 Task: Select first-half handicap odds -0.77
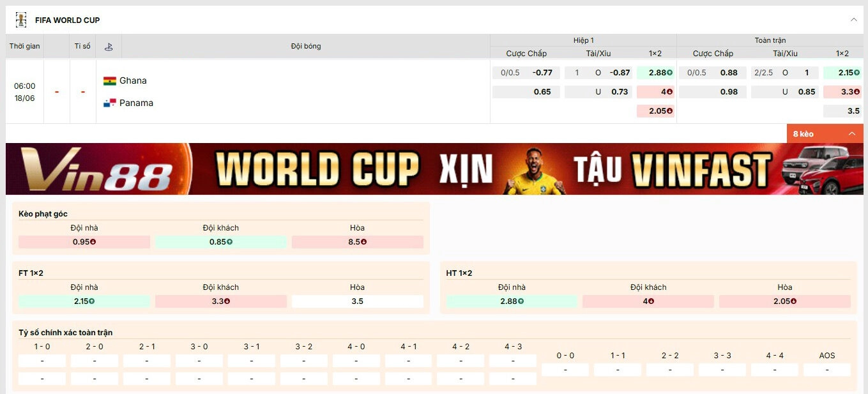point(526,73)
